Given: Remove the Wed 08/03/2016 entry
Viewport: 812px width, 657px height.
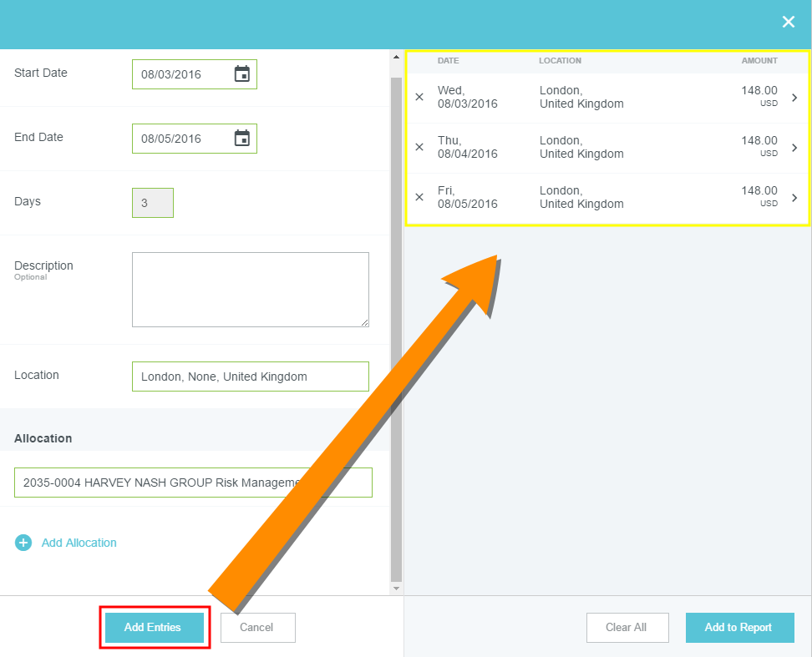Looking at the screenshot, I should 419,98.
